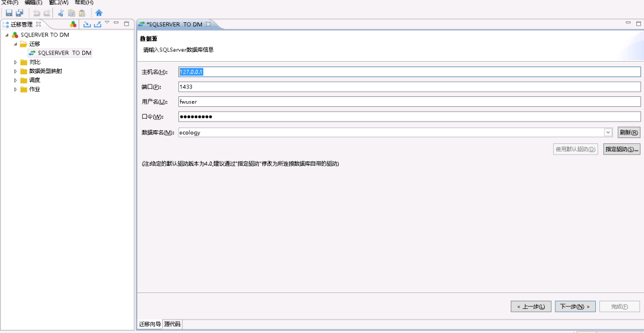Click the migration arrows icon in tree

pyautogui.click(x=32, y=53)
